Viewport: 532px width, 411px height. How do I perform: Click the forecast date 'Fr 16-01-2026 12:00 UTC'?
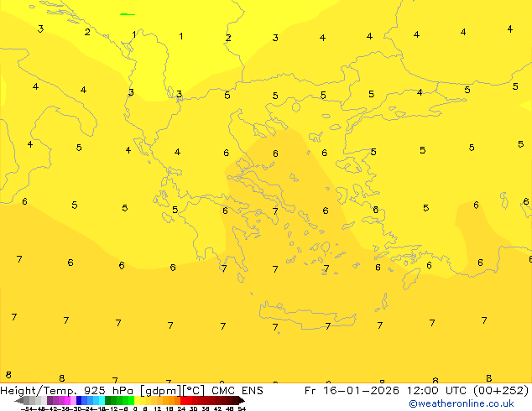[387, 391]
